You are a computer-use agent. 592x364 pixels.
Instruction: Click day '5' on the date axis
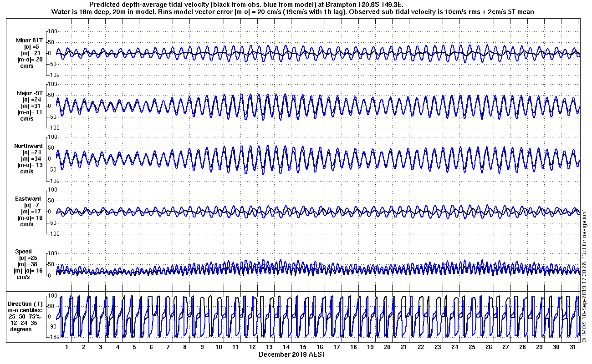pos(134,347)
